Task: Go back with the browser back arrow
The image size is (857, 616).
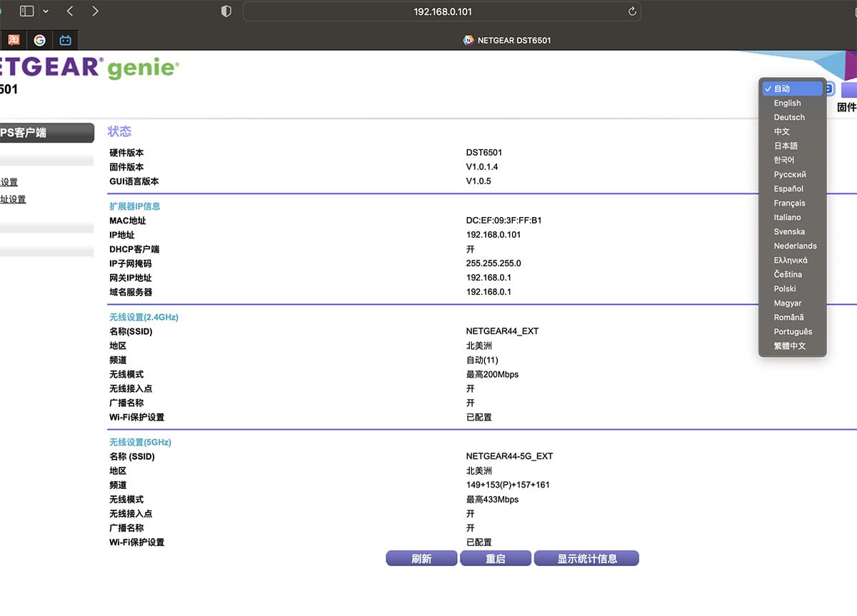Action: 69,11
